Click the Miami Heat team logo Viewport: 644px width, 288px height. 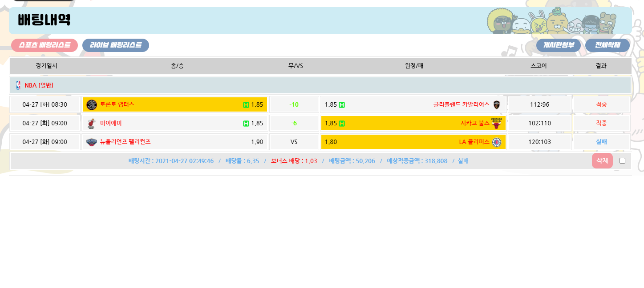(92, 124)
